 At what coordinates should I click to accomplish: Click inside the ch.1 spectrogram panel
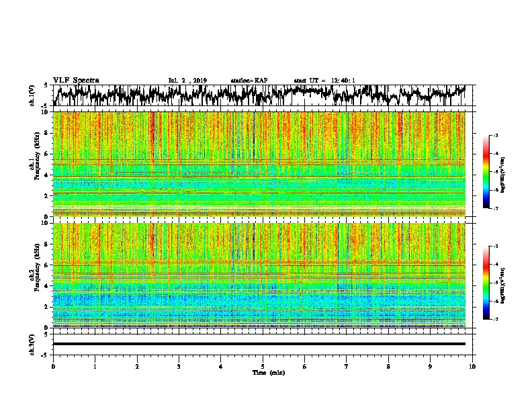pos(259,164)
